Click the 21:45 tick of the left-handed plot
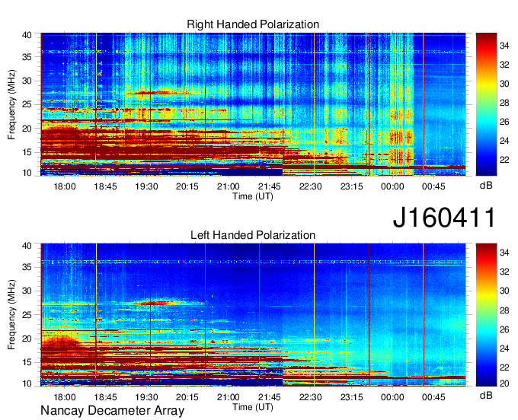The image size is (518, 420). [x=269, y=397]
